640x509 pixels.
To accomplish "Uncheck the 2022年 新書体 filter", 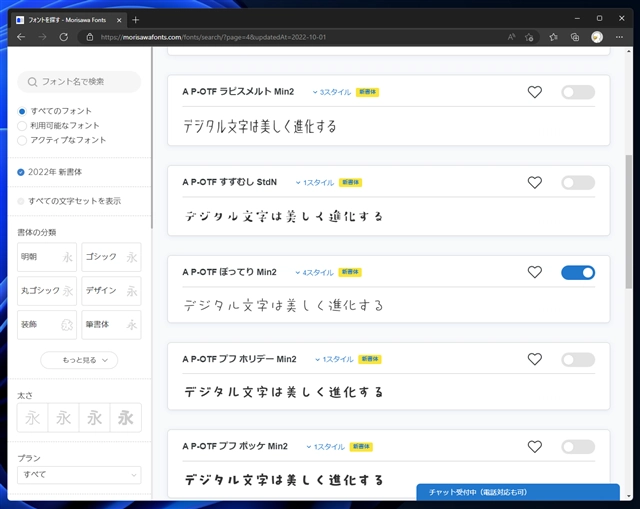I will [21, 172].
